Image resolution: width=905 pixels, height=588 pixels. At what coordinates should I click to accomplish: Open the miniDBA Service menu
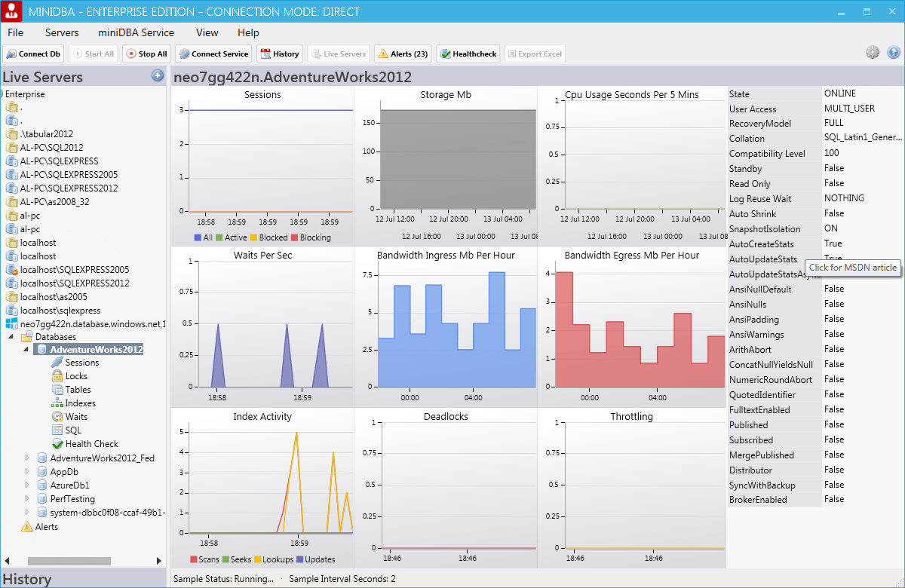point(136,32)
